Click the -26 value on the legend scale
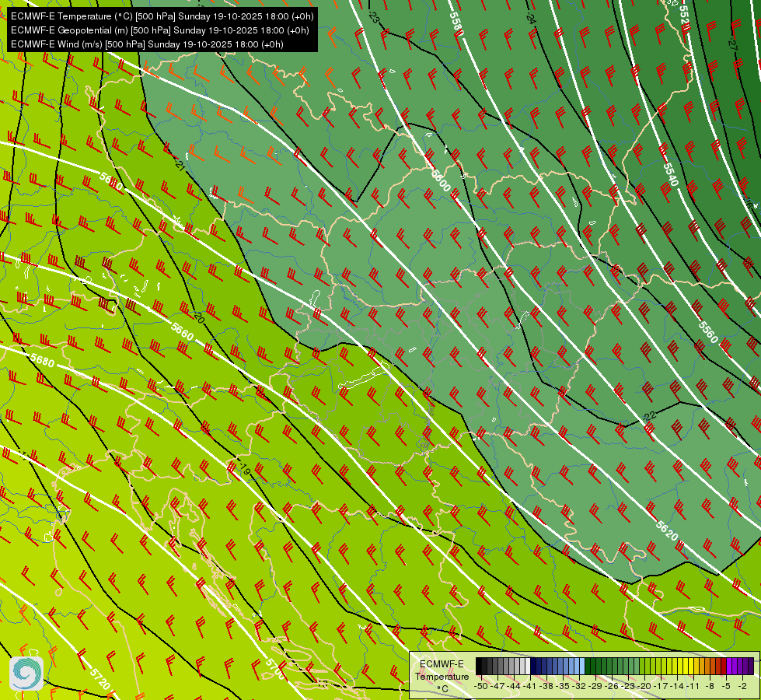The height and width of the screenshot is (700, 761). (x=612, y=686)
